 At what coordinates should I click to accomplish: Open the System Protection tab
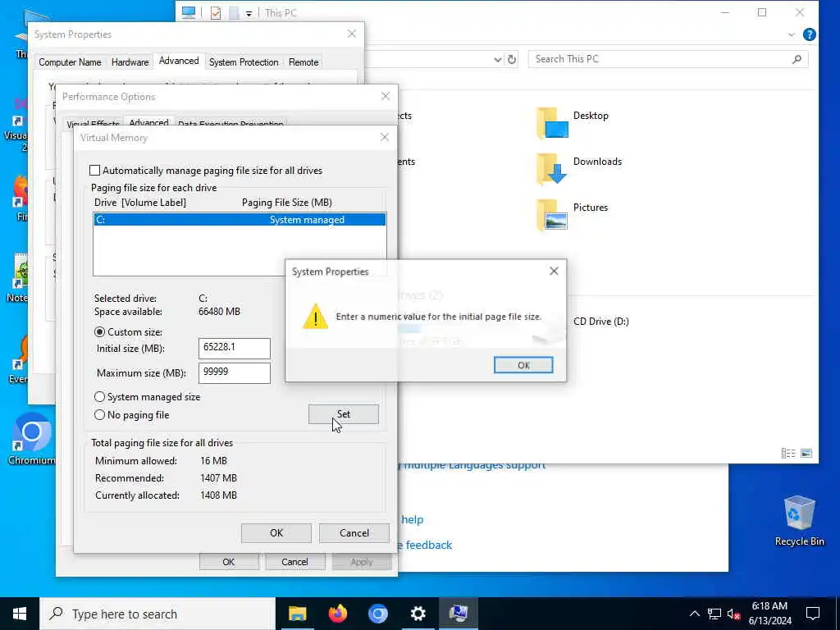click(x=244, y=62)
